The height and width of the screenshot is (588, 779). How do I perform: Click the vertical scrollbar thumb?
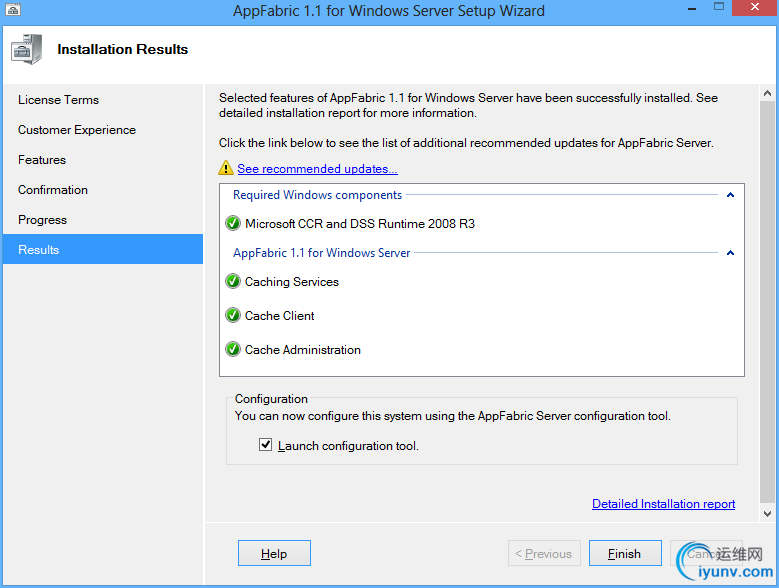768,304
